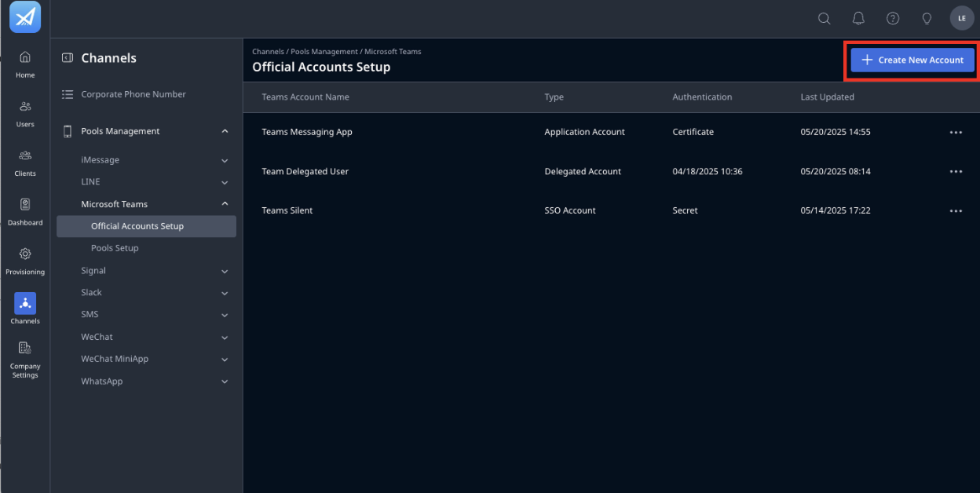
Task: Open the Users section icon
Action: coord(25,113)
